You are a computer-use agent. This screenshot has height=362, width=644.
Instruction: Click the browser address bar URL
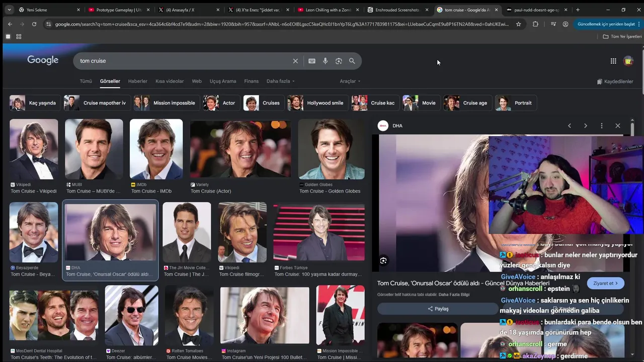pyautogui.click(x=282, y=24)
